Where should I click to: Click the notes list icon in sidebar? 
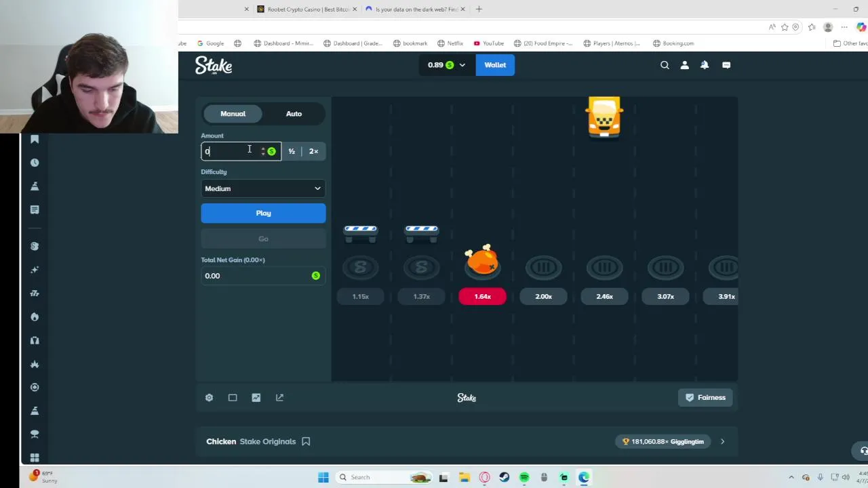click(35, 209)
